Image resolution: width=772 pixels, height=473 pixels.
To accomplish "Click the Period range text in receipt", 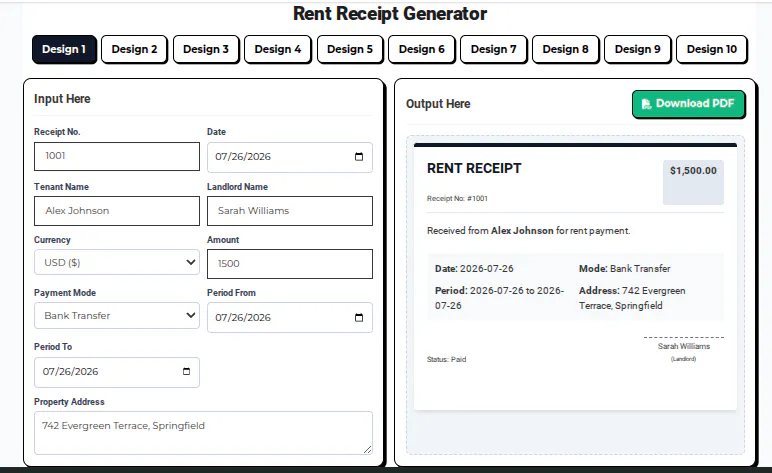I will (x=499, y=298).
